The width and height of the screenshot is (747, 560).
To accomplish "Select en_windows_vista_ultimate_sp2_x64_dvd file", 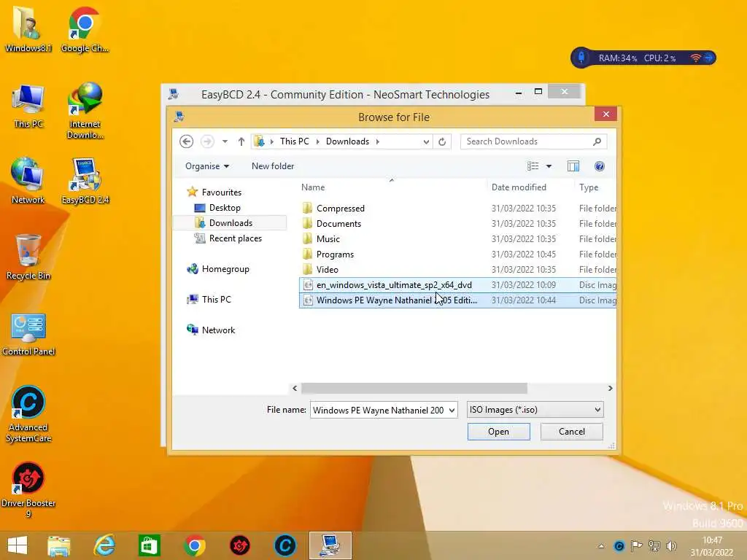I will point(457,285).
